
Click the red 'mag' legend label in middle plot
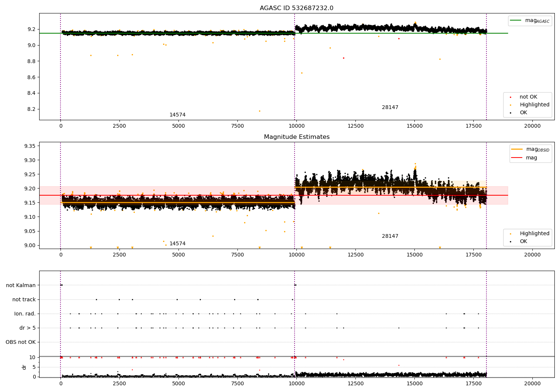point(532,158)
